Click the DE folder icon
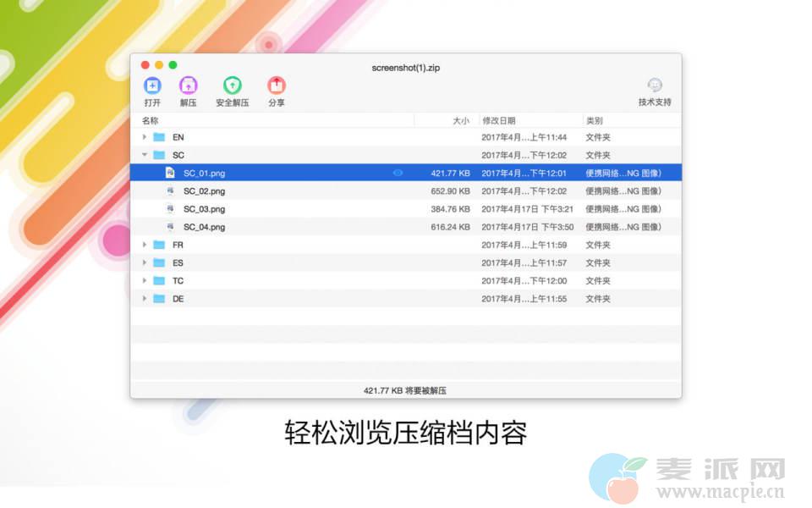Screen dimensions: 812x508 tap(159, 299)
